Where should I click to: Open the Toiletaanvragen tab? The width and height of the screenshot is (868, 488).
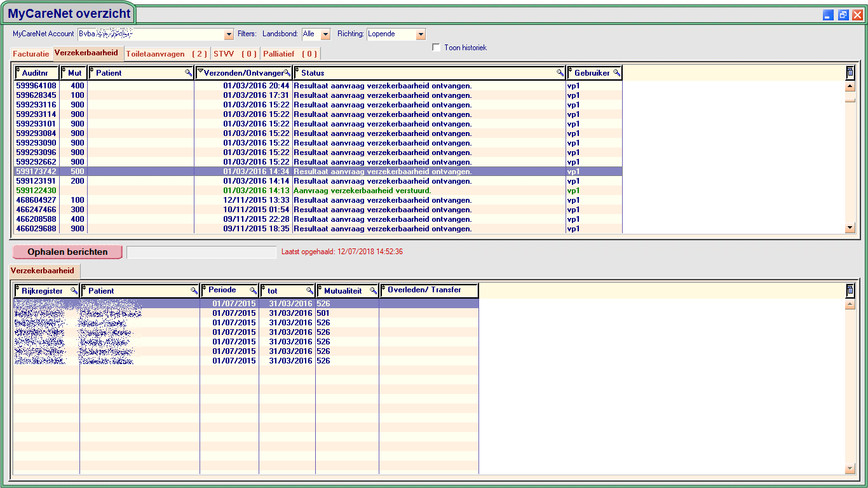(x=166, y=54)
